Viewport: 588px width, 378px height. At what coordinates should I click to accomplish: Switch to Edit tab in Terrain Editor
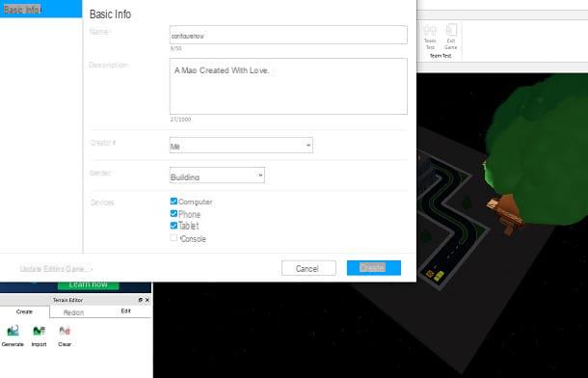coord(126,311)
